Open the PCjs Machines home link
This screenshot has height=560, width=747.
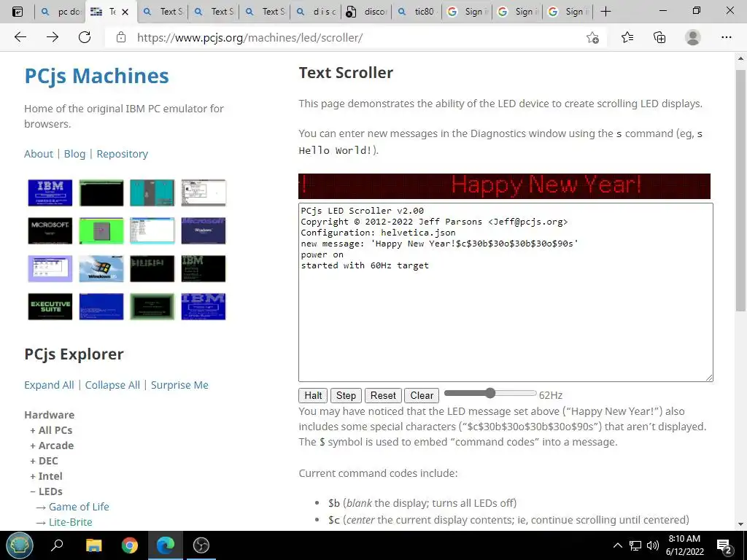click(x=97, y=76)
